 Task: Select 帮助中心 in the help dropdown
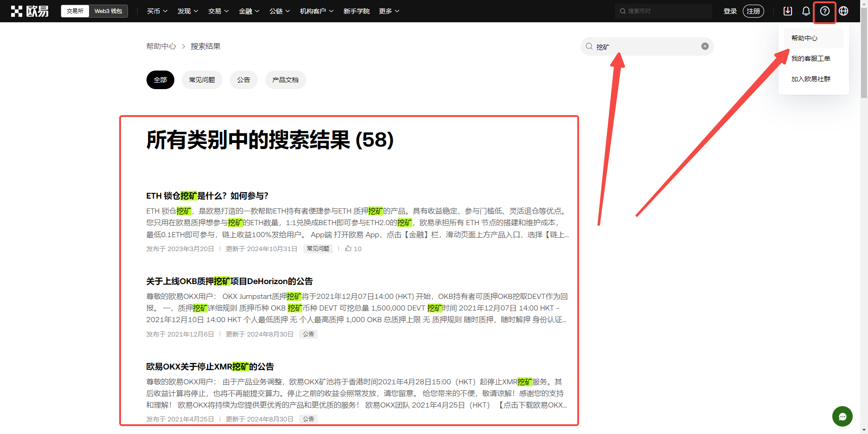point(814,38)
